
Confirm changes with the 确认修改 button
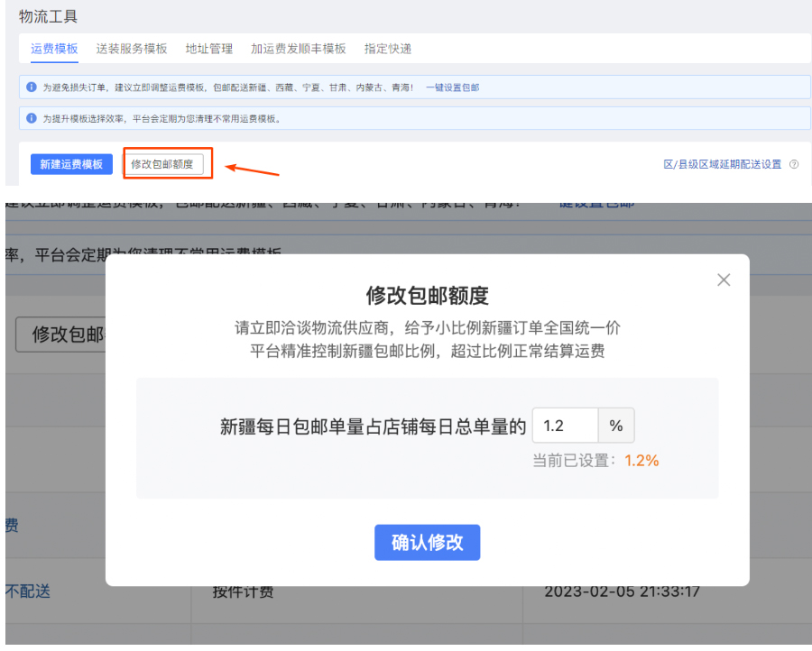(427, 542)
